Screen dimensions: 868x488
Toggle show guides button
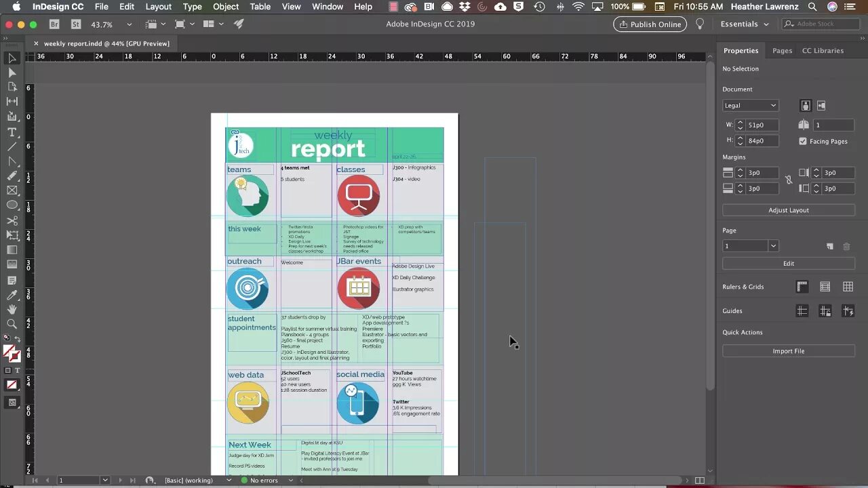802,311
